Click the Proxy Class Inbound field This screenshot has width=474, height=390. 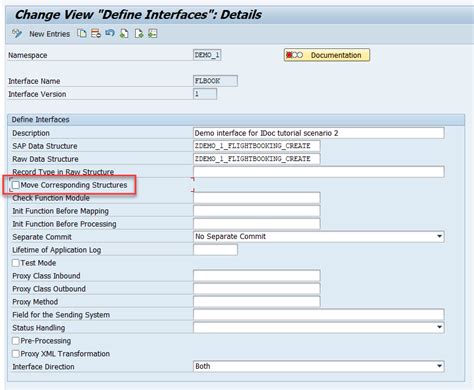[257, 276]
